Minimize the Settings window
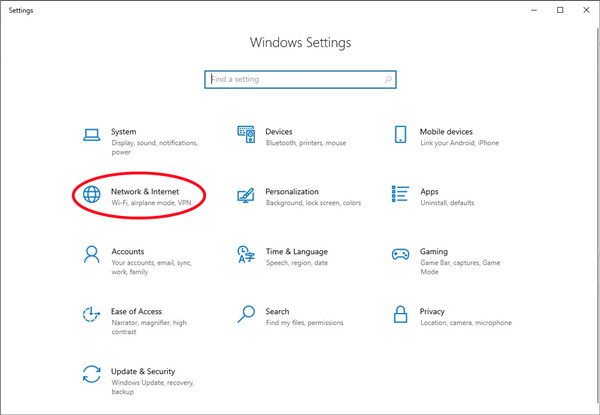Screen dimensions: 600x415 [x=533, y=10]
